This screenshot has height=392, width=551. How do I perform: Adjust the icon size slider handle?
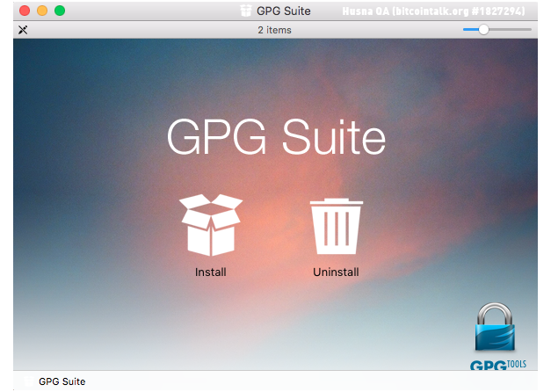tap(483, 30)
